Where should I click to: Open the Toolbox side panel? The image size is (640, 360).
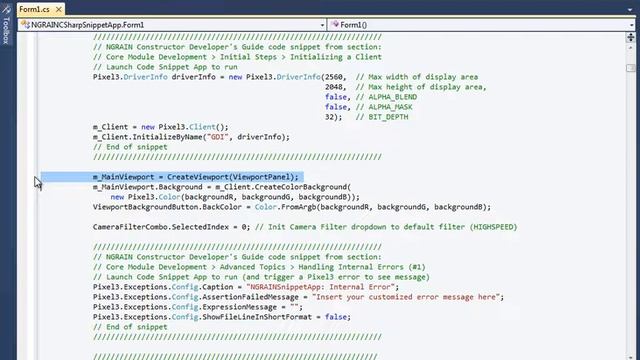(6, 24)
